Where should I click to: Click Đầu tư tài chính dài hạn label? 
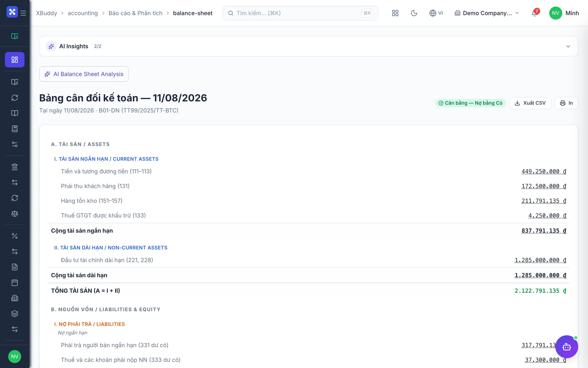click(x=107, y=260)
